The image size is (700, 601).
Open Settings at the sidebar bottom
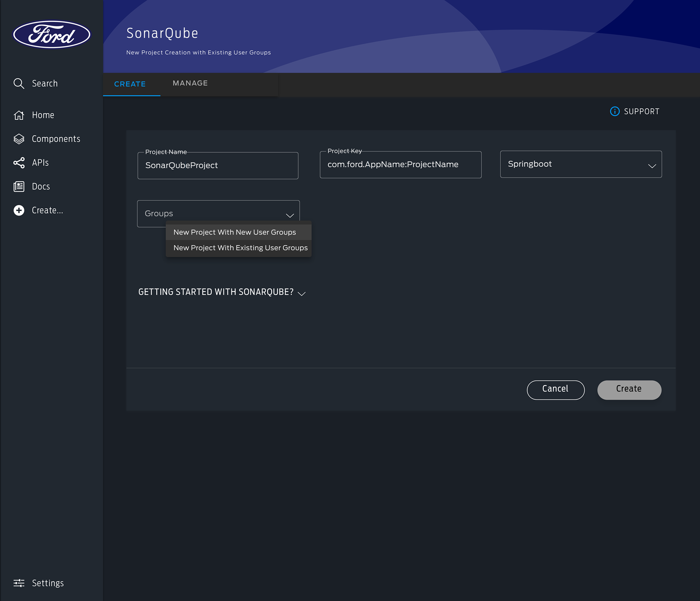pyautogui.click(x=39, y=583)
